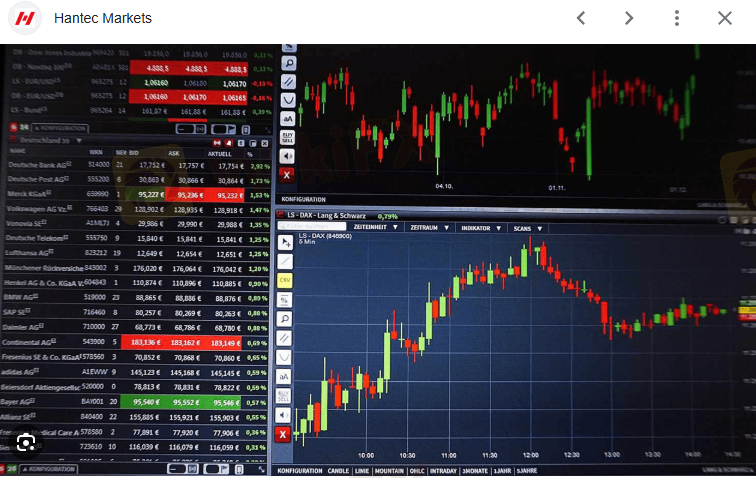Toggle the yellow CRV tool in DAX chart
The width and height of the screenshot is (756, 478).
pyautogui.click(x=285, y=280)
